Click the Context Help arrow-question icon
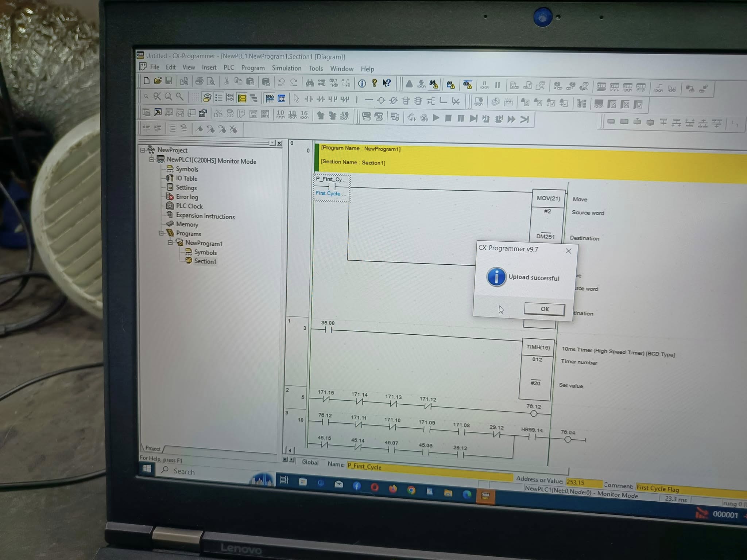Viewport: 747px width, 560px height. 387,83
